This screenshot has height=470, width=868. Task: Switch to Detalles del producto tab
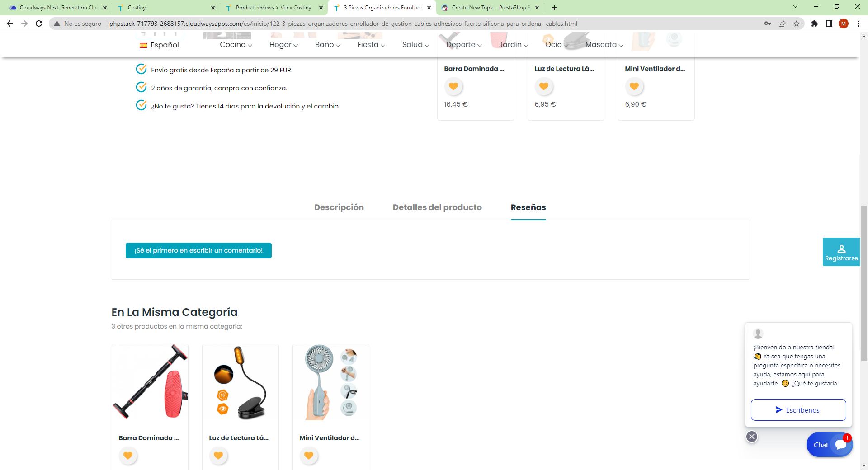pos(437,207)
